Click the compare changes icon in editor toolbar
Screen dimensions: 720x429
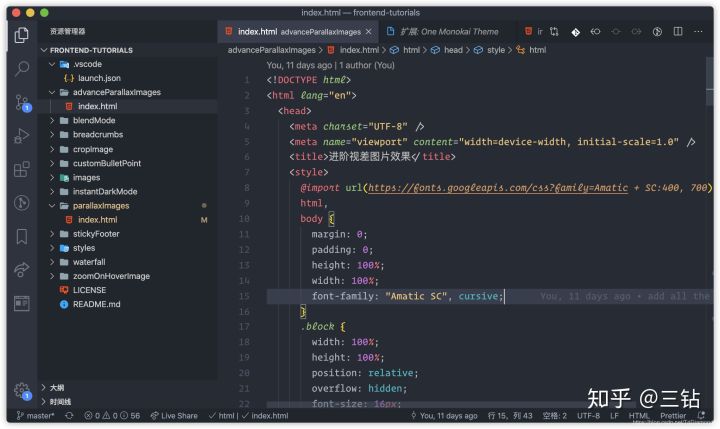pos(554,31)
